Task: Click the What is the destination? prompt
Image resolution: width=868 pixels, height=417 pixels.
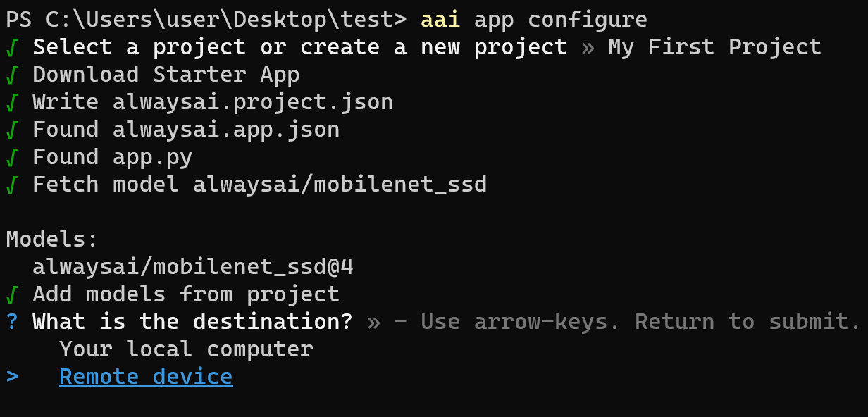Action: tap(192, 322)
